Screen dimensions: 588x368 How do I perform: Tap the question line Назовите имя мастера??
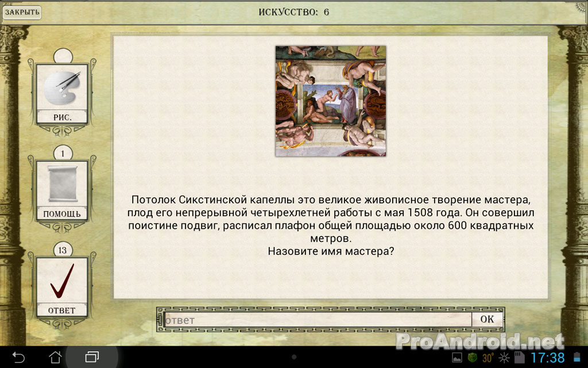click(x=331, y=251)
